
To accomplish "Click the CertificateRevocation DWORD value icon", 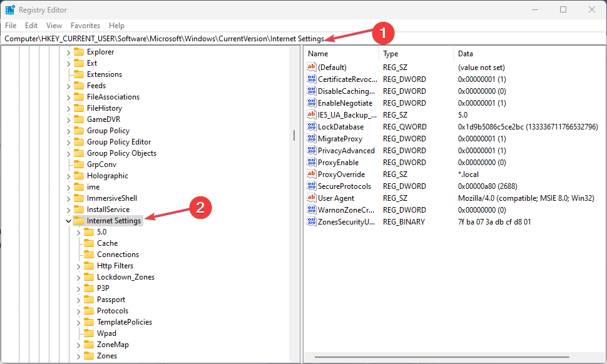I will [312, 79].
